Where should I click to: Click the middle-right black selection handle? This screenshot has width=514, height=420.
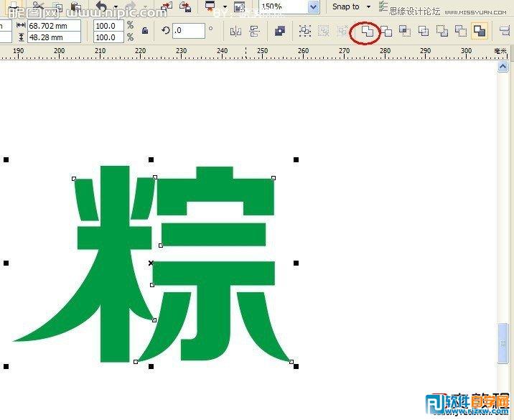coord(296,263)
